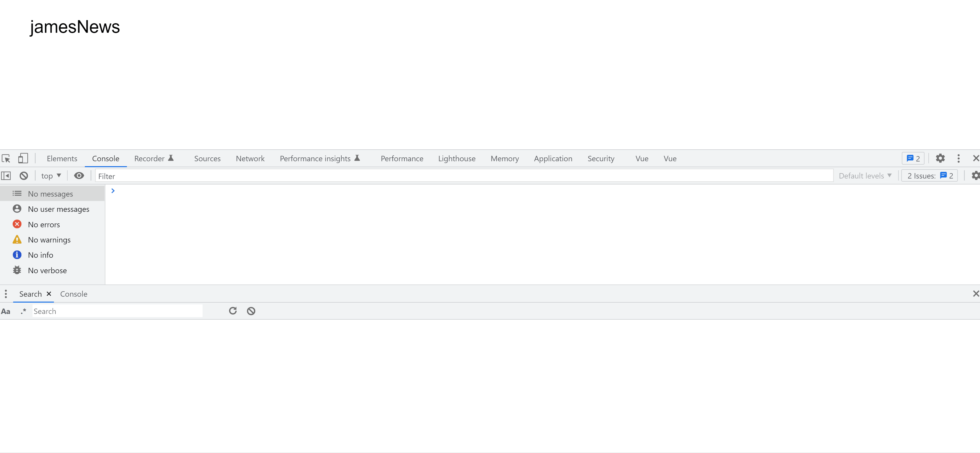The height and width of the screenshot is (453, 980).
Task: Clear the console messages
Action: pos(23,175)
